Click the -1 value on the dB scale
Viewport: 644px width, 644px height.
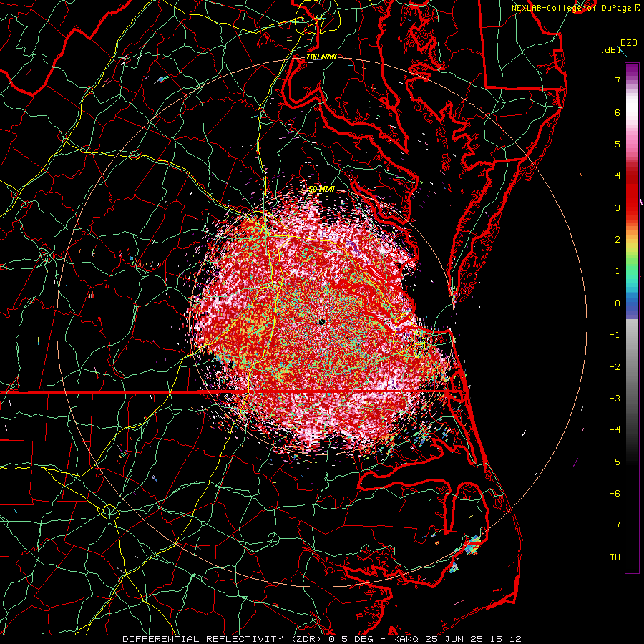point(615,335)
